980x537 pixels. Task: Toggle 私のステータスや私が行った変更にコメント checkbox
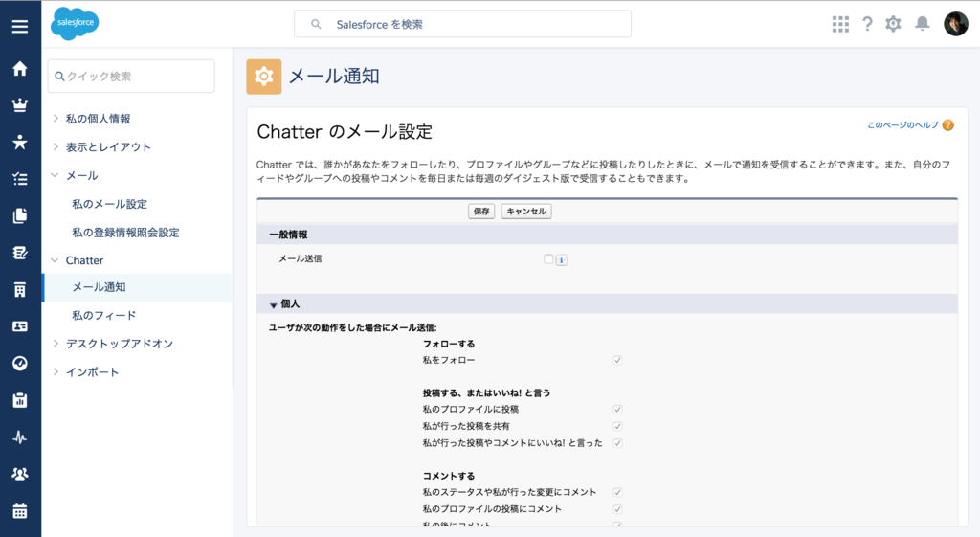point(617,493)
